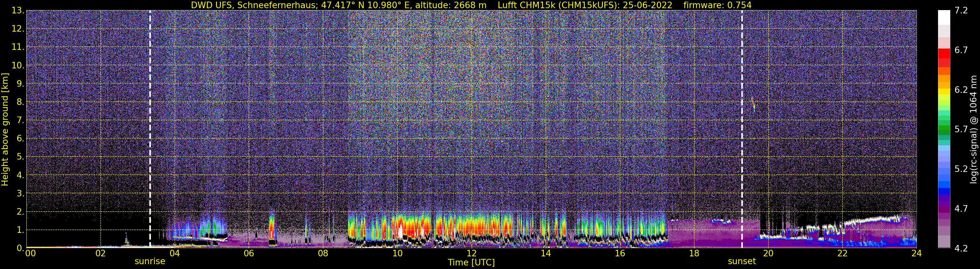
Task: Click the y-axis tick label '11.'
Action: [x=18, y=47]
